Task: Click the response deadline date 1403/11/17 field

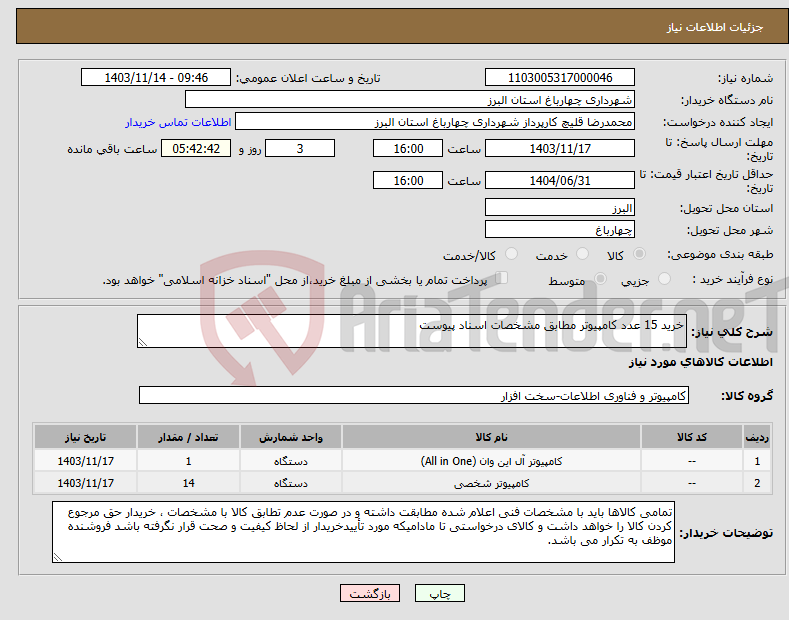Action: pos(560,148)
